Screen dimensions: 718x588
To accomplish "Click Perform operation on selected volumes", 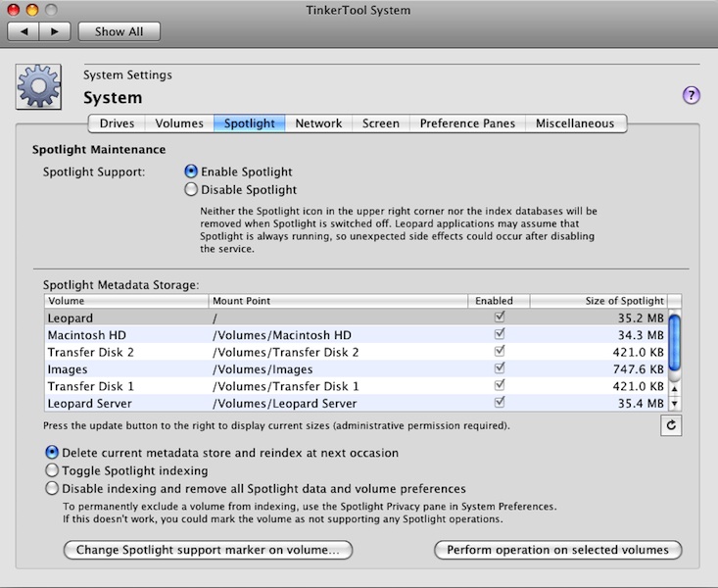I will tap(557, 550).
